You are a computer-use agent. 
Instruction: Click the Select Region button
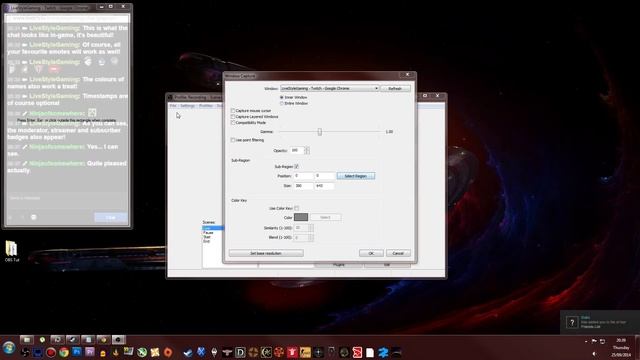tap(356, 176)
